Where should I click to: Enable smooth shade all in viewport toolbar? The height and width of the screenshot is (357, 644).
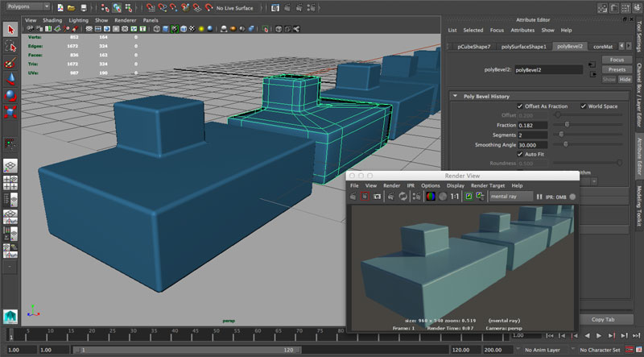coord(166,29)
